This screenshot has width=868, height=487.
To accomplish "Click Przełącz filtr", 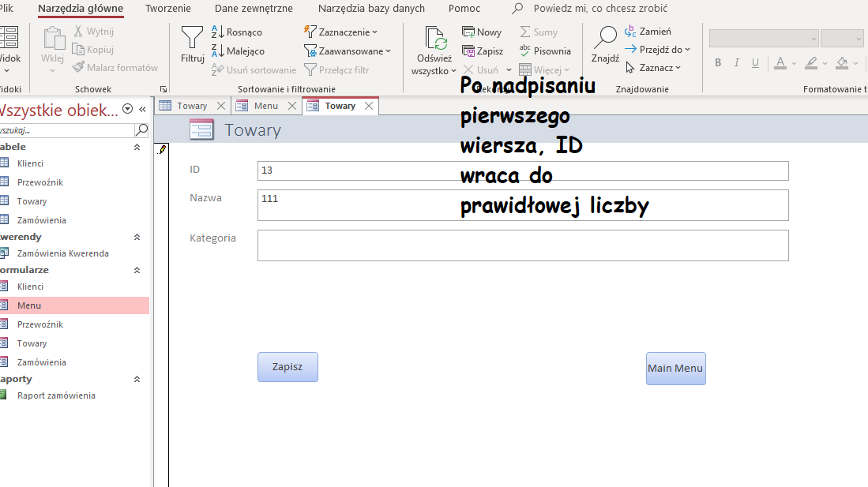I will click(x=336, y=69).
